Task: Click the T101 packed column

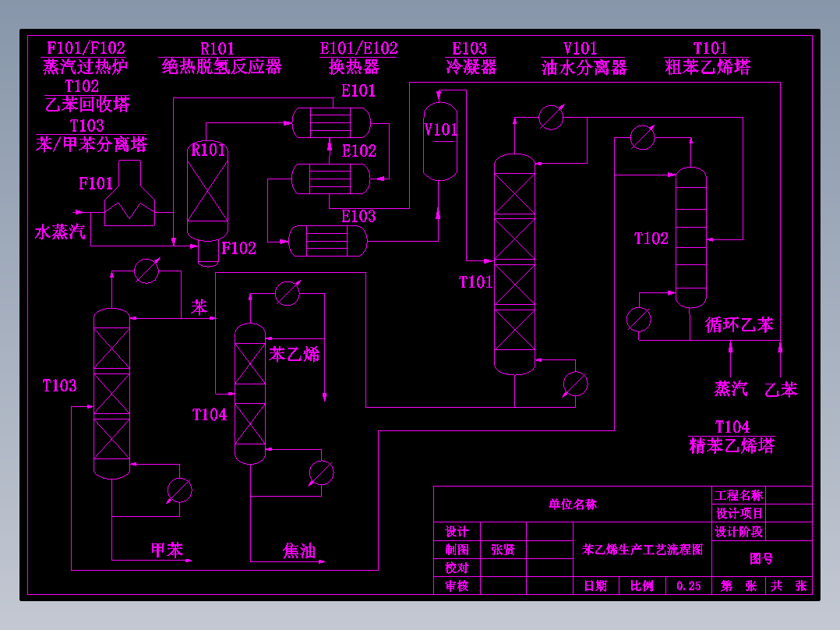Action: [514, 264]
